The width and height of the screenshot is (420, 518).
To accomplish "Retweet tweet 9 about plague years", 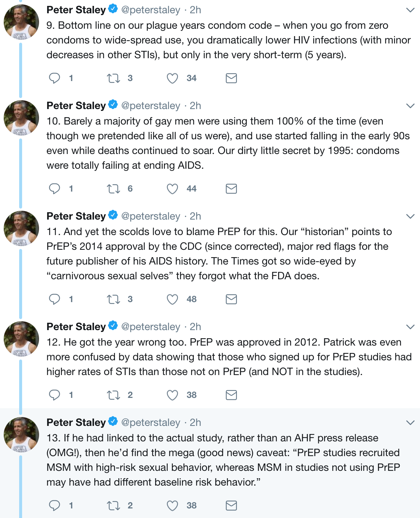I will coord(113,78).
